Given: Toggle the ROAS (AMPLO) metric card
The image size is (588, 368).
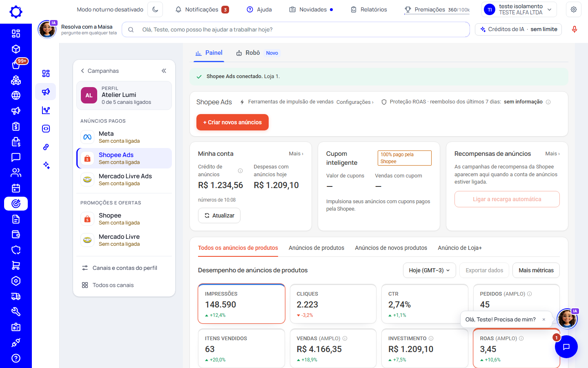Looking at the screenshot, I should click(516, 348).
